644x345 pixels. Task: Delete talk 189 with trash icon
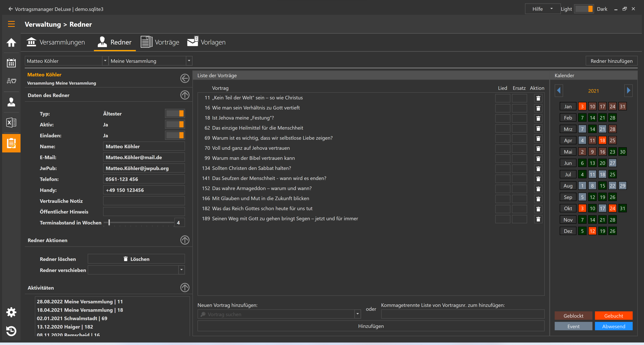(538, 219)
